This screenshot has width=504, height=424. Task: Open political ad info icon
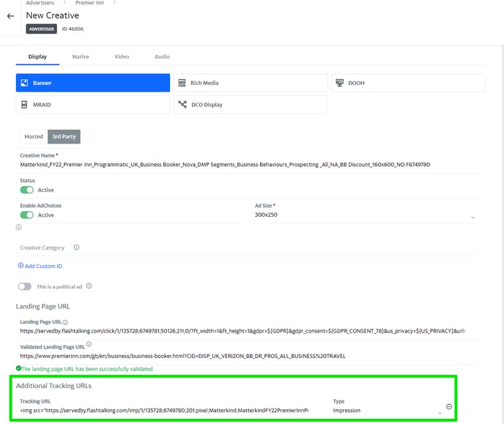[x=89, y=286]
